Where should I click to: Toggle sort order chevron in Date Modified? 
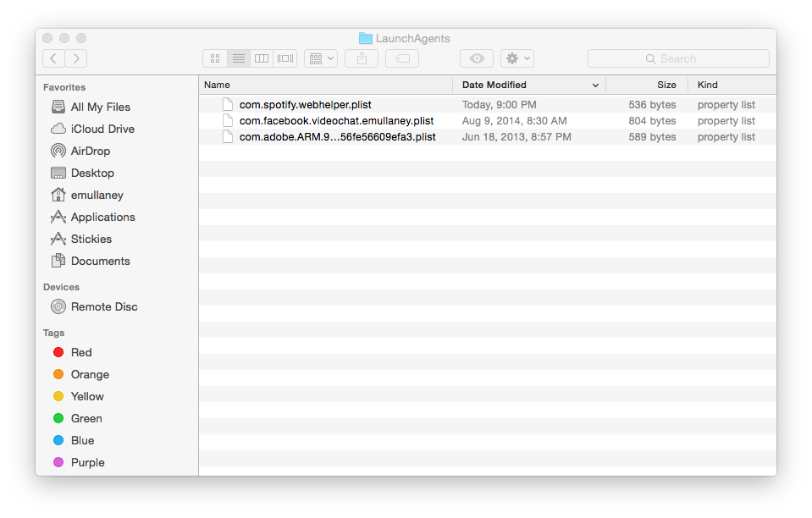tap(595, 85)
